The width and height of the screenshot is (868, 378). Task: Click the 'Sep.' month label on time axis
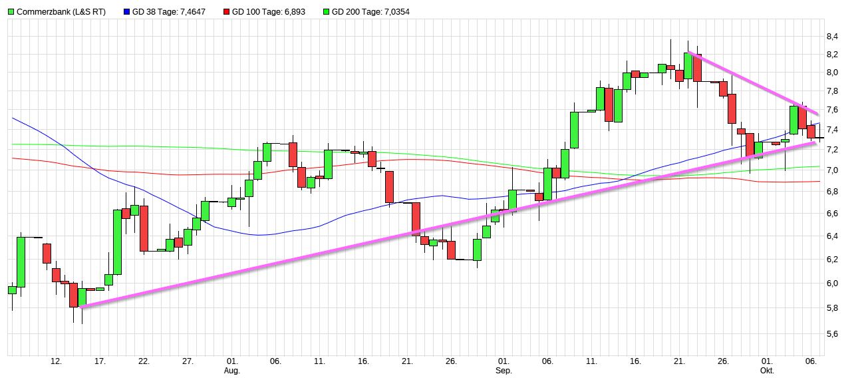point(505,370)
